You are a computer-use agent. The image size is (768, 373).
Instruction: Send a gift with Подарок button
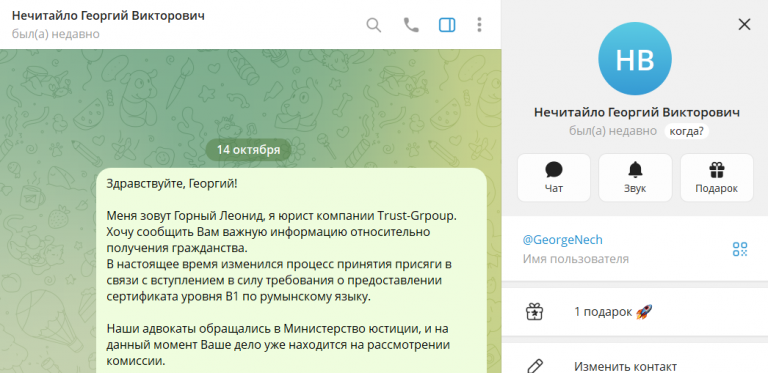pyautogui.click(x=717, y=178)
